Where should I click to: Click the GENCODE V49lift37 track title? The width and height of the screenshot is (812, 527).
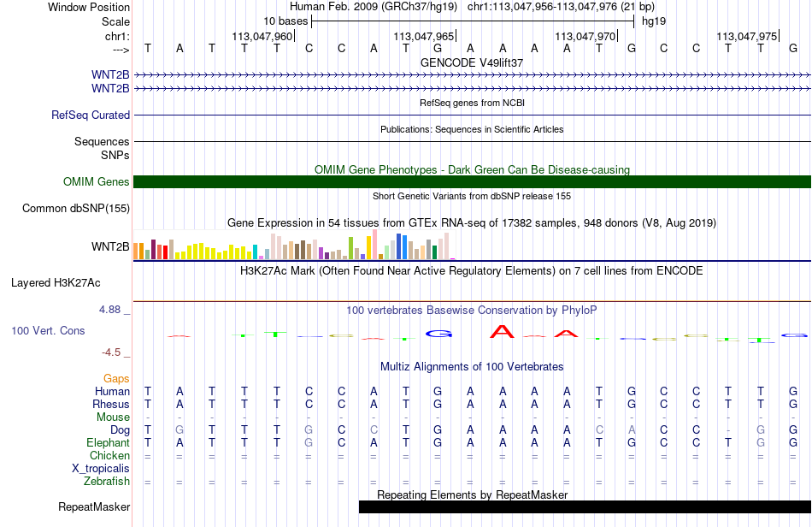(x=472, y=62)
